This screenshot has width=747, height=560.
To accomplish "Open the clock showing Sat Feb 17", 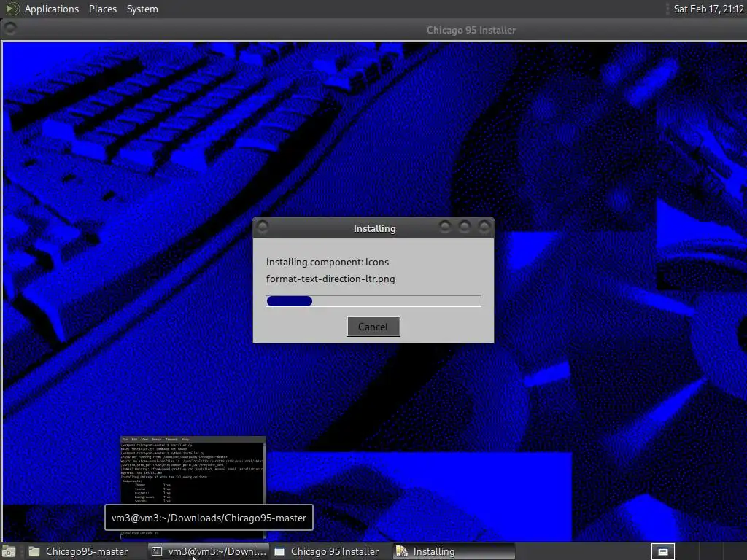I will pyautogui.click(x=709, y=9).
